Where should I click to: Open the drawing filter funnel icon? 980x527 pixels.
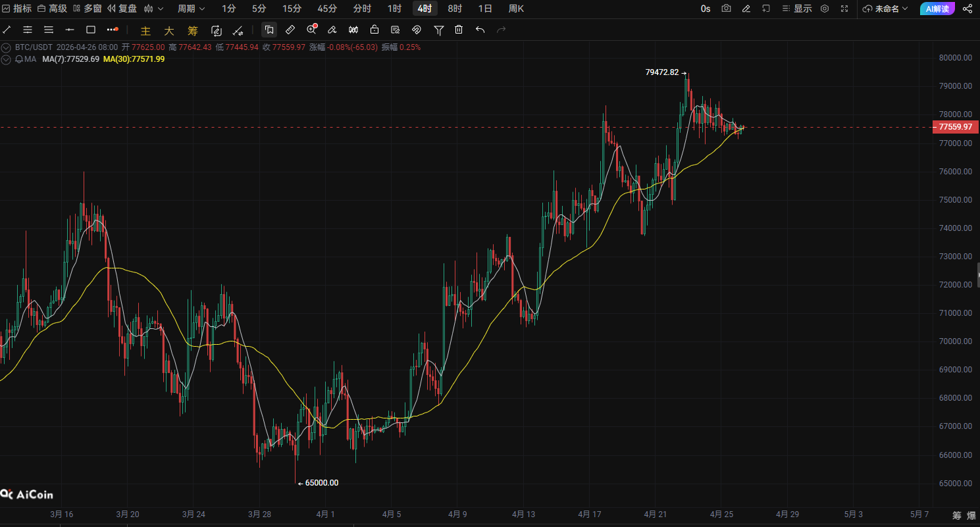pyautogui.click(x=439, y=30)
